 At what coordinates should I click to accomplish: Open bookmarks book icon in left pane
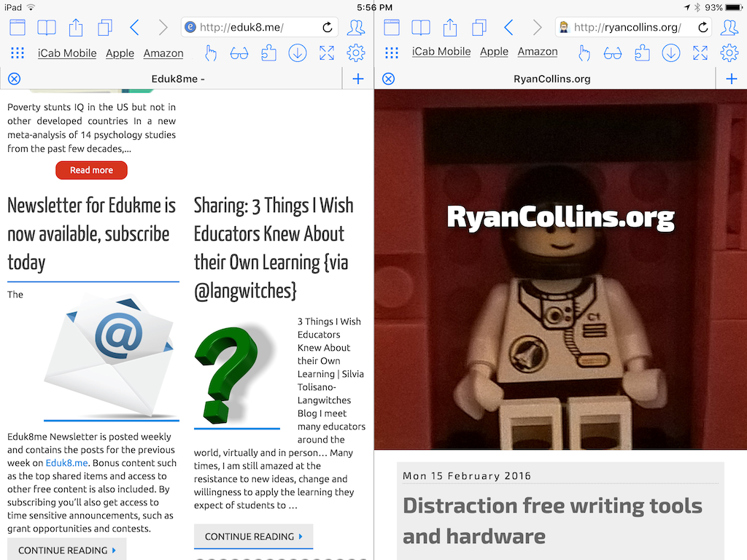[46, 28]
